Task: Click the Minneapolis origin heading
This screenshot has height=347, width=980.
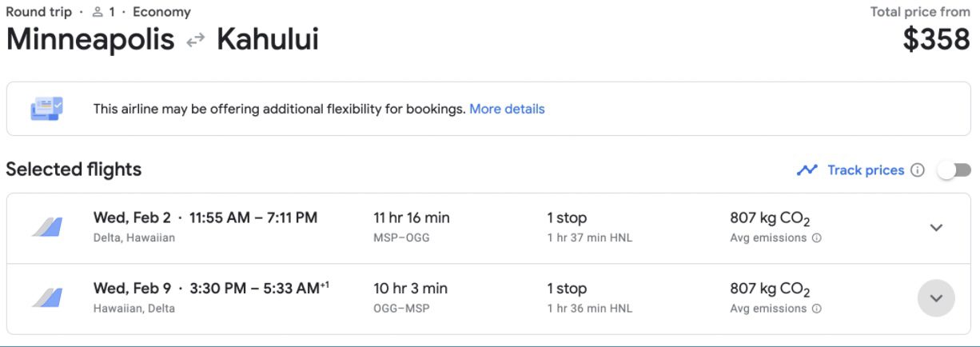Action: pos(90,40)
